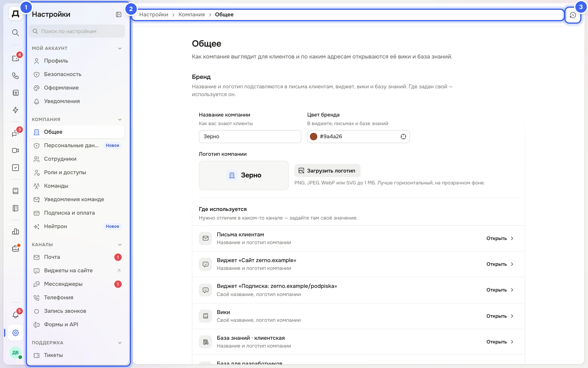Screen dimensions: 588x368
Task: Open the phone calls section in rail
Action: (16, 76)
